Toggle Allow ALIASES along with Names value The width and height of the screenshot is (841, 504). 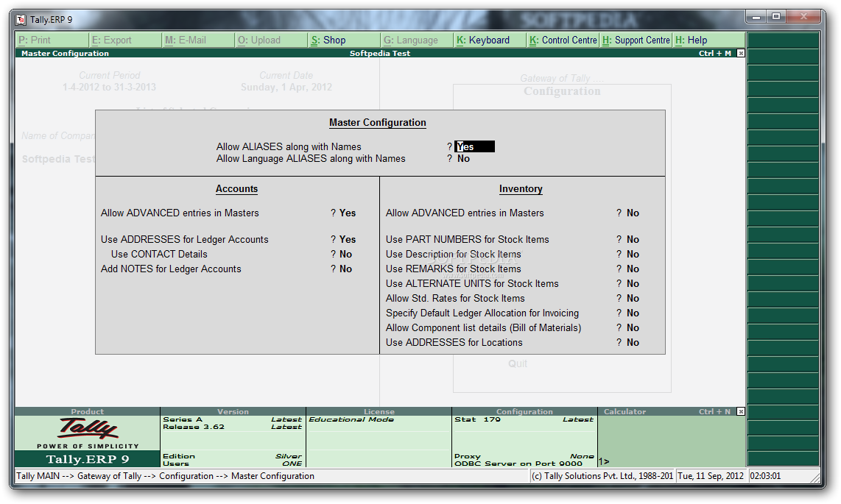tap(475, 146)
